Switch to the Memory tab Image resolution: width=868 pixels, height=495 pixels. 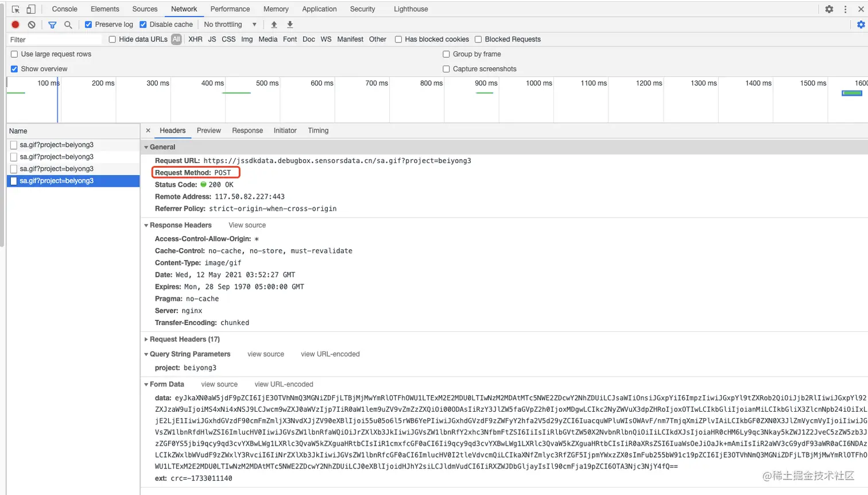pos(276,9)
